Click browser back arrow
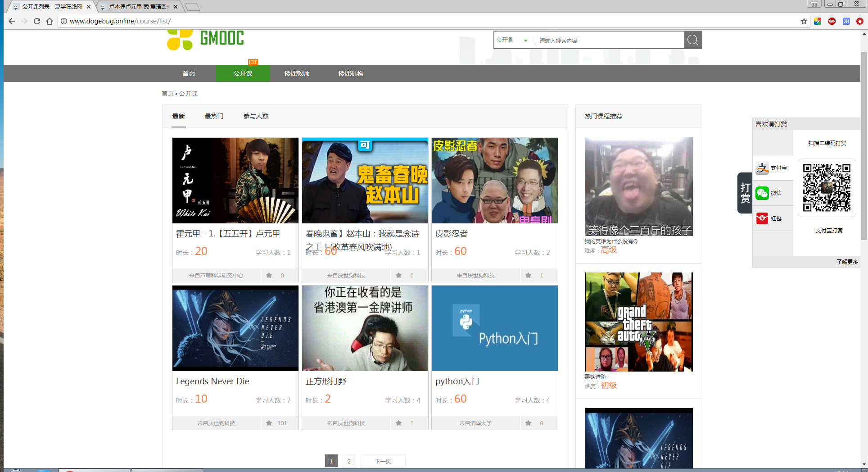Viewport: 868px width, 472px height. click(12, 21)
